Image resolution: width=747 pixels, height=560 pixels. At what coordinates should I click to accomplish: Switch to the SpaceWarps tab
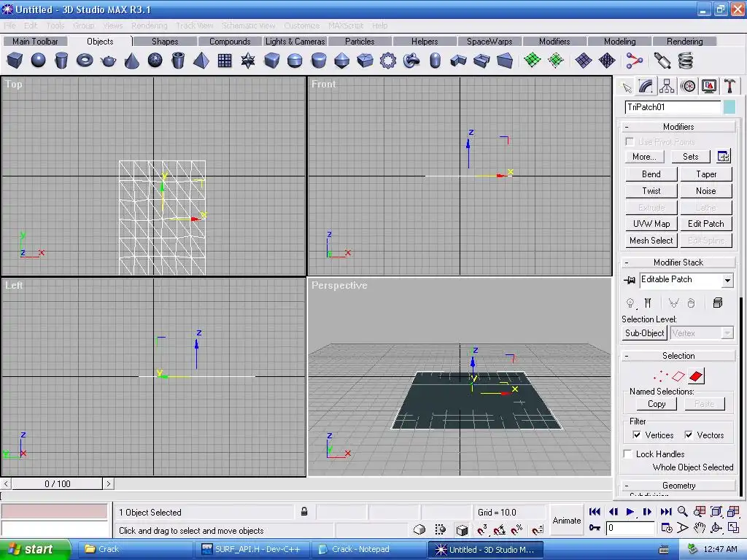pyautogui.click(x=489, y=42)
